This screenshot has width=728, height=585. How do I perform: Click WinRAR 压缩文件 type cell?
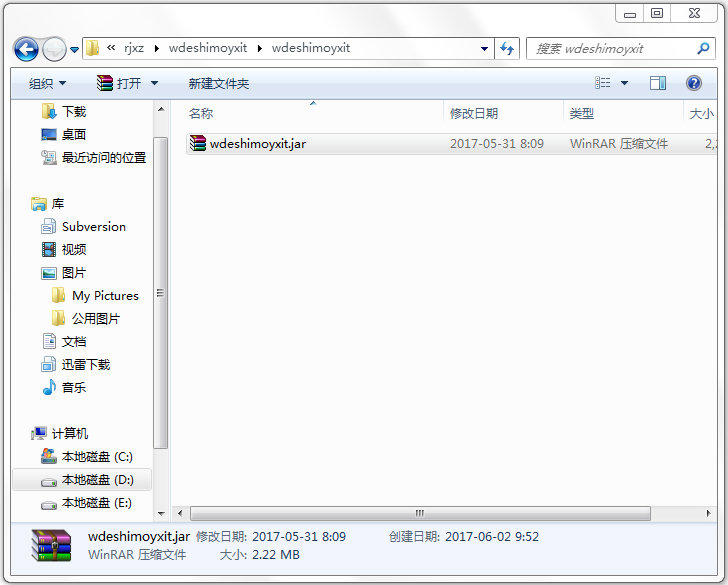coord(619,144)
